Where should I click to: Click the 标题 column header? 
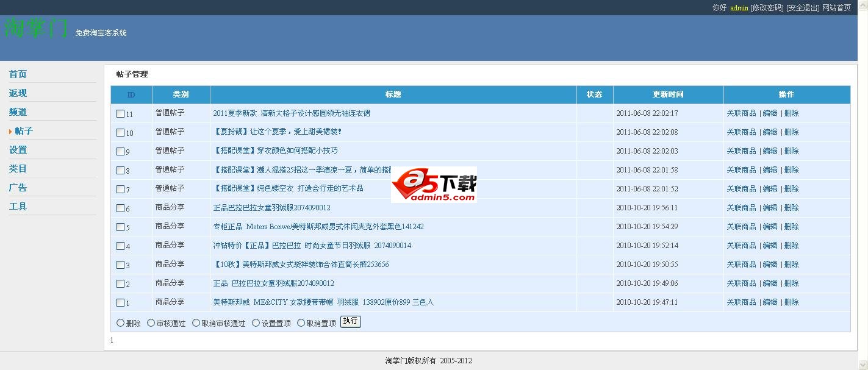click(393, 94)
